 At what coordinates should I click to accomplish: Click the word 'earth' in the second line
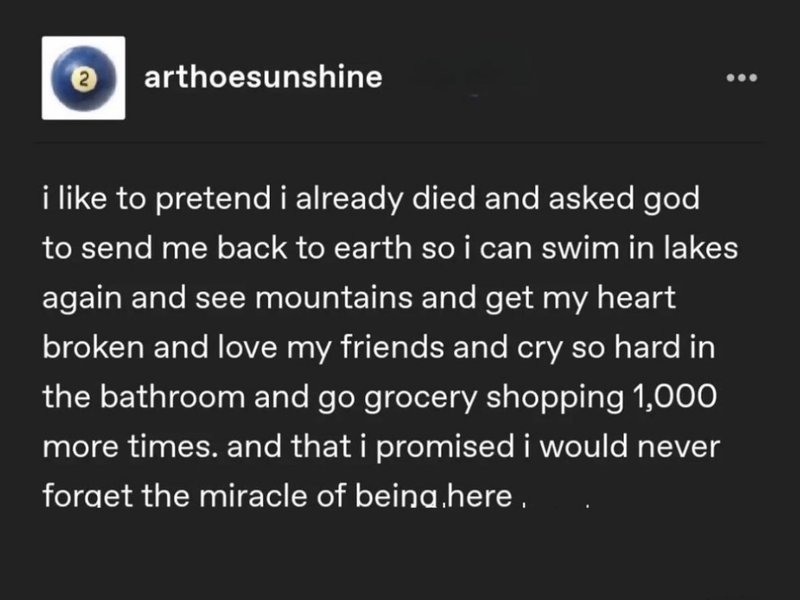(373, 248)
